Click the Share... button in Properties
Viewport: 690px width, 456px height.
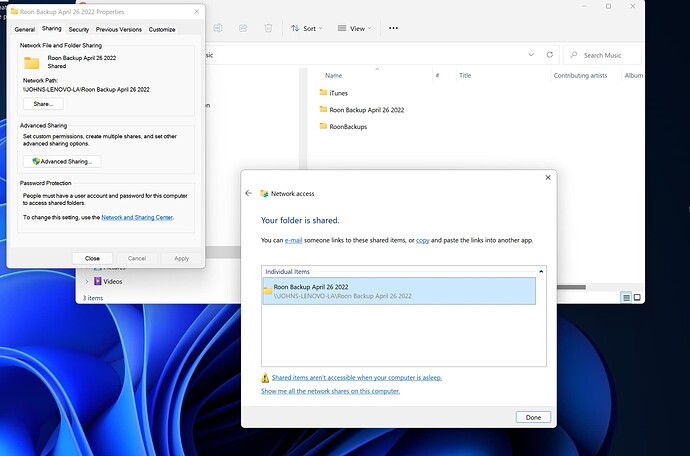point(43,104)
